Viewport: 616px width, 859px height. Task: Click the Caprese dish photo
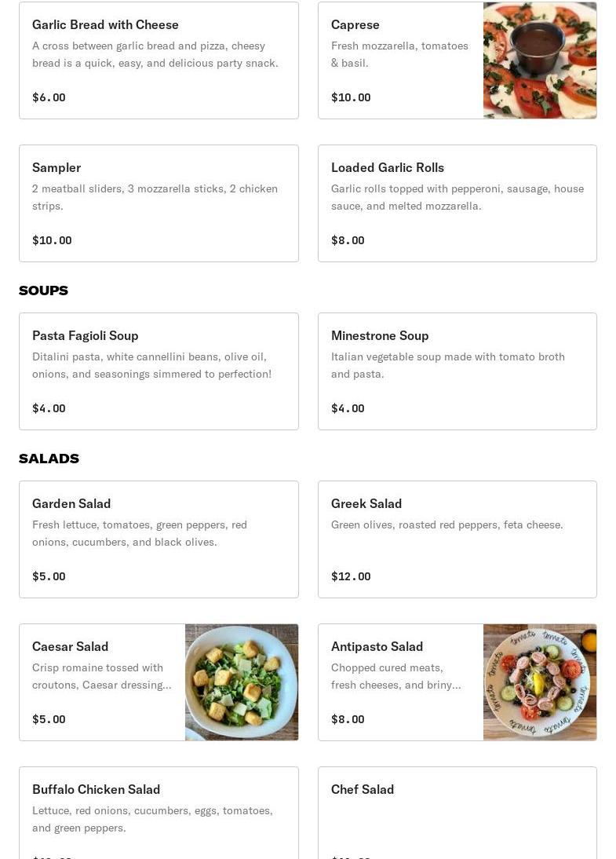click(x=539, y=60)
